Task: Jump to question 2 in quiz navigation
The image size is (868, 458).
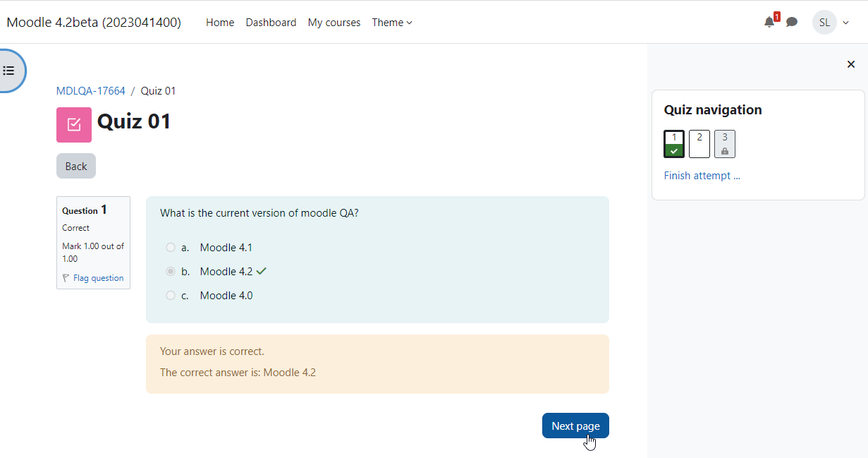Action: pos(699,144)
